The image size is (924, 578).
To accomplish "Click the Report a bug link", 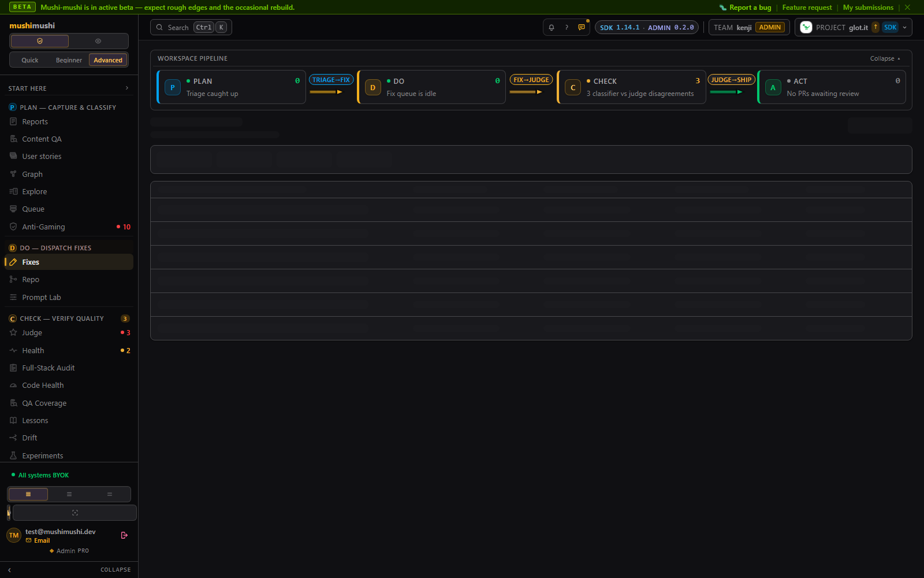I will (x=745, y=8).
